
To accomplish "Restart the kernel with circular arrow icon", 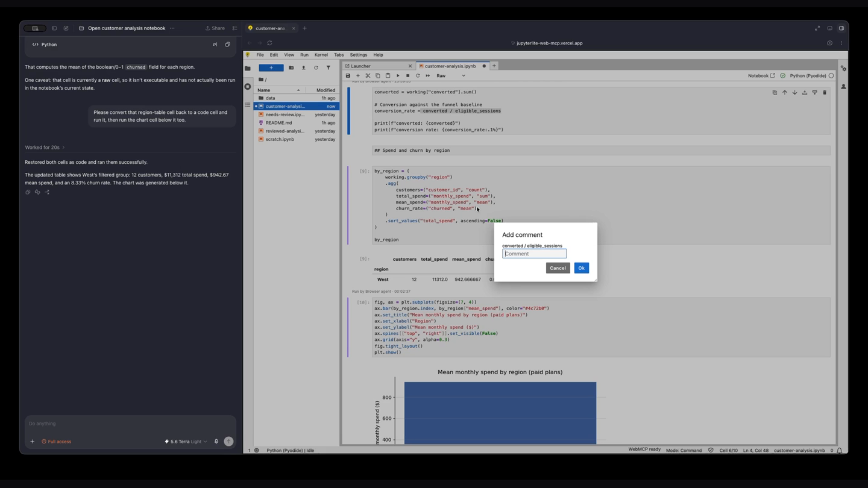I will (418, 76).
